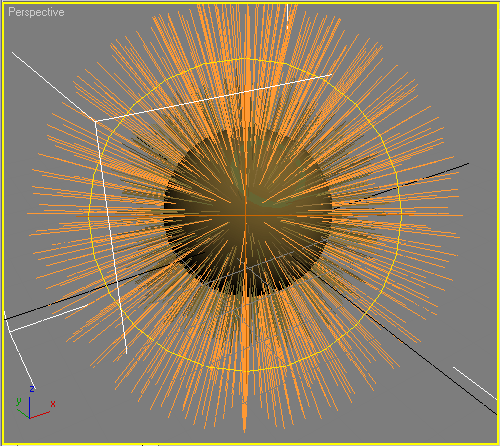The height and width of the screenshot is (446, 500).
Task: Click the red X axis label
Action: pyautogui.click(x=53, y=404)
